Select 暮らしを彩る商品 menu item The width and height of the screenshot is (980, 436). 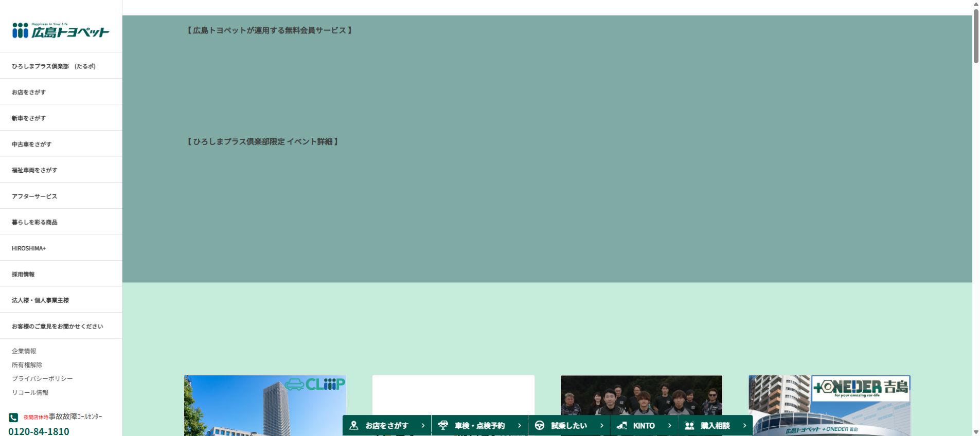[61, 222]
